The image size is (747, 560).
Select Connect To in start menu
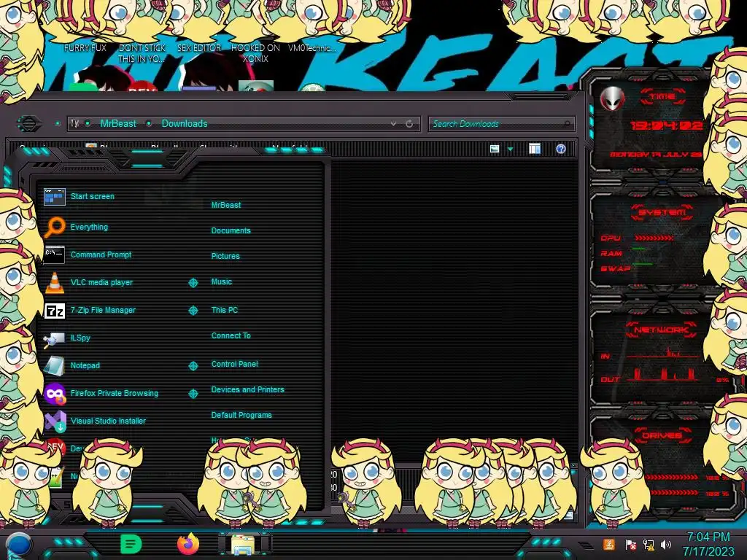pos(231,335)
